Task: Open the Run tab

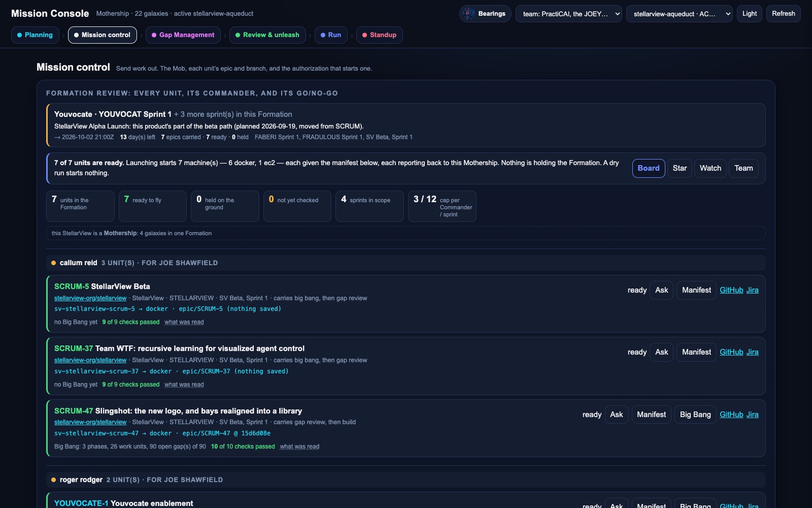Action: [x=331, y=35]
